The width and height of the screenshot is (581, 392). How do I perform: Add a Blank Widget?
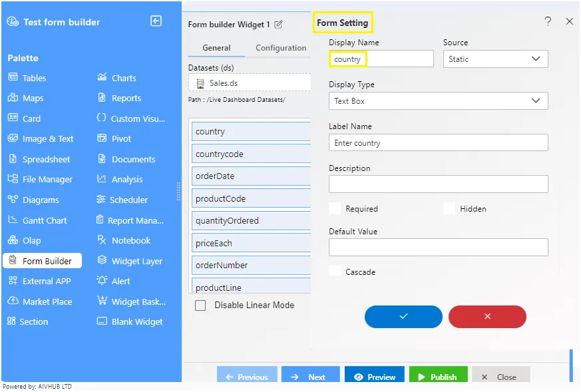pos(130,321)
